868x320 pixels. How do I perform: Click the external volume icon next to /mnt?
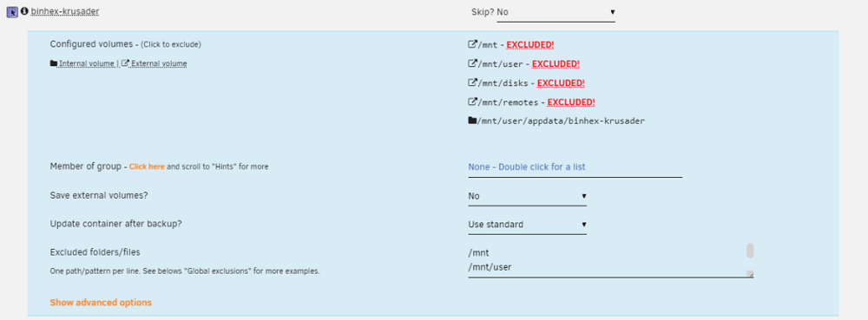473,44
